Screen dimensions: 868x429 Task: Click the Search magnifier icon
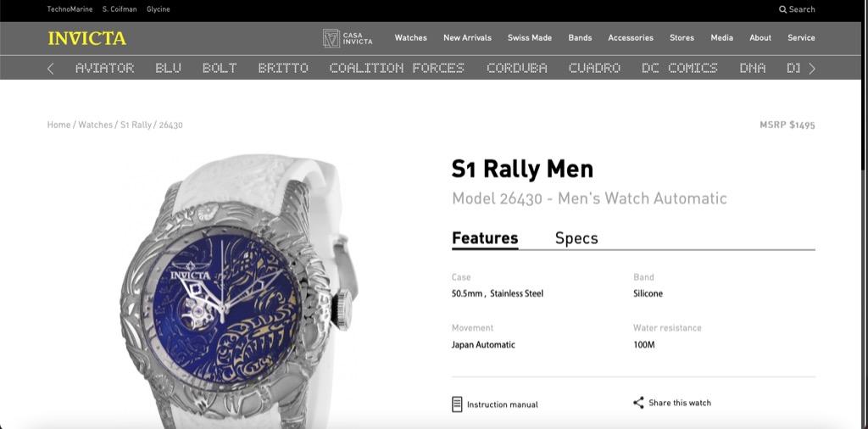coord(782,9)
